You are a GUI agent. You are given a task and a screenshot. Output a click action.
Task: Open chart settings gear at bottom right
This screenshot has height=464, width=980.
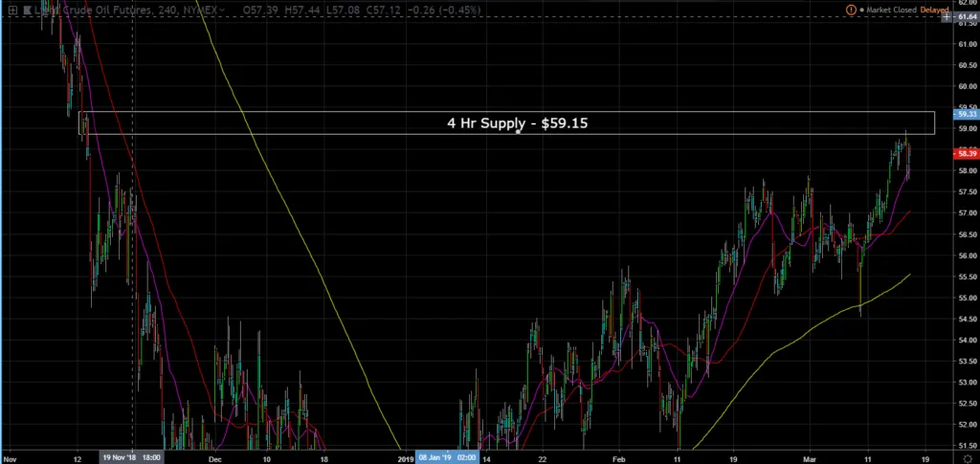968,458
